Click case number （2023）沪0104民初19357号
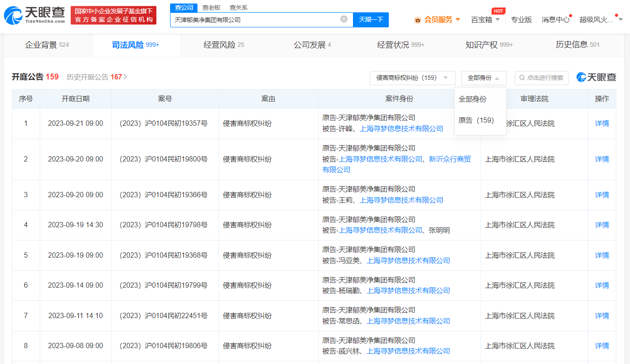Screen dimensions: 630x364 point(163,124)
